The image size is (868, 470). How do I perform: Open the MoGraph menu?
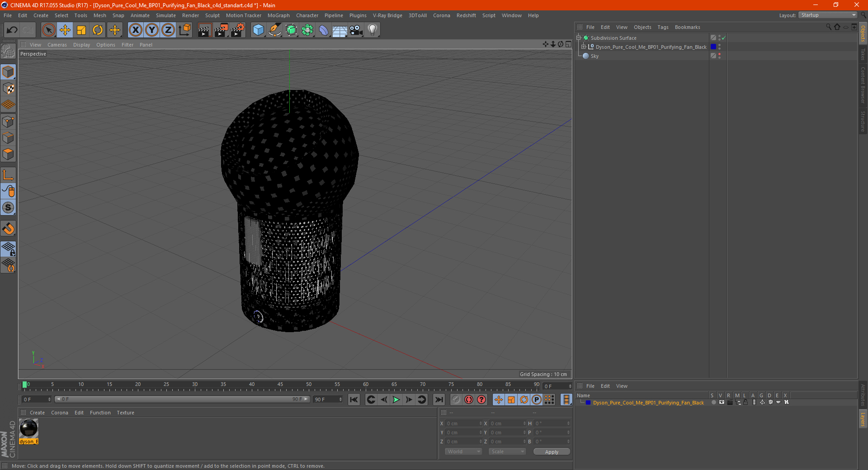tap(278, 15)
